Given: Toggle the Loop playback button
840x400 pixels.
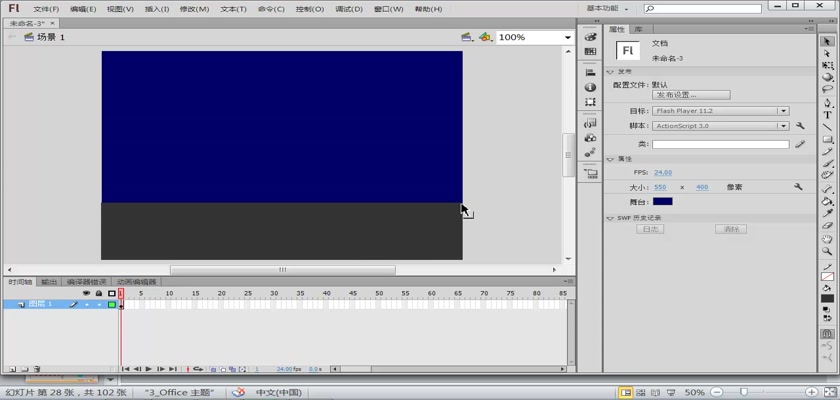Looking at the screenshot, I should (x=198, y=369).
